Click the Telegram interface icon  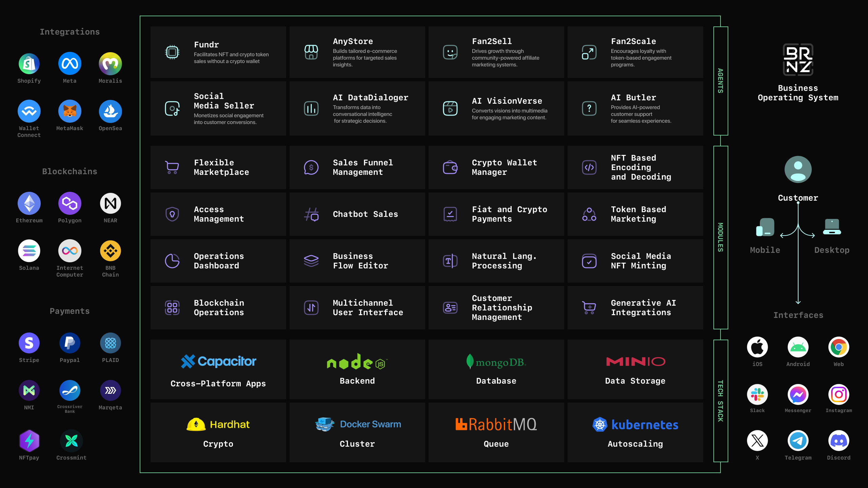[798, 441]
